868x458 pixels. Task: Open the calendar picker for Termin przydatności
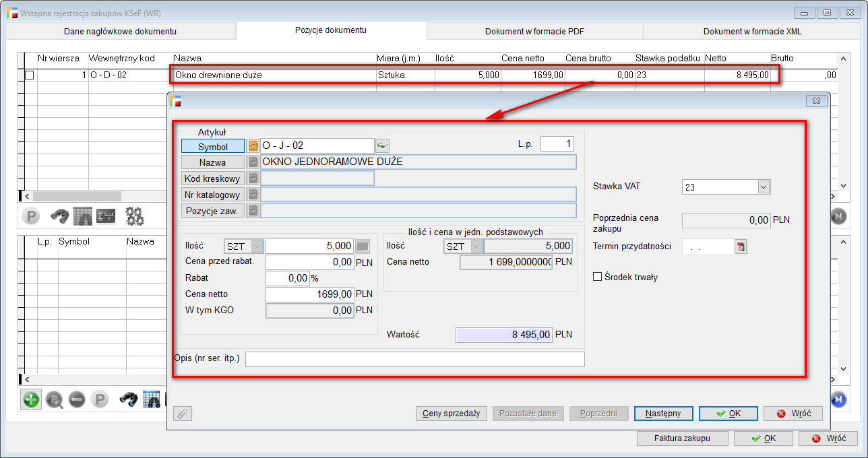[x=741, y=247]
